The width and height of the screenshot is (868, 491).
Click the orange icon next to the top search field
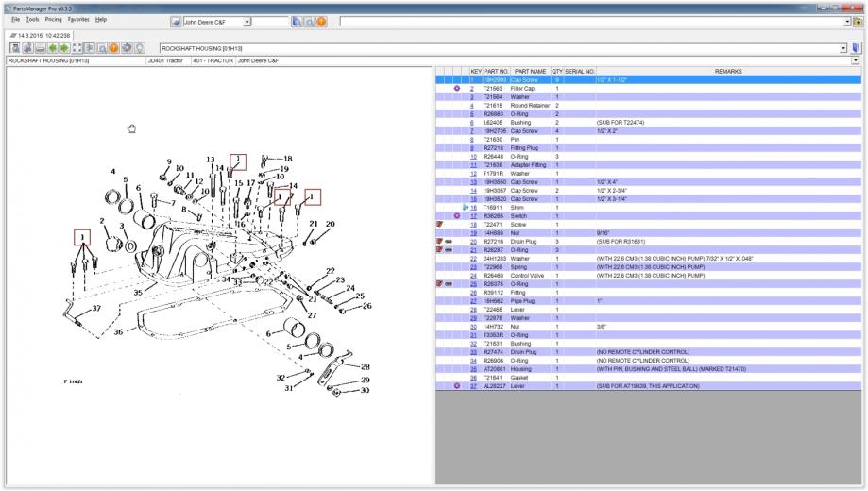click(321, 21)
